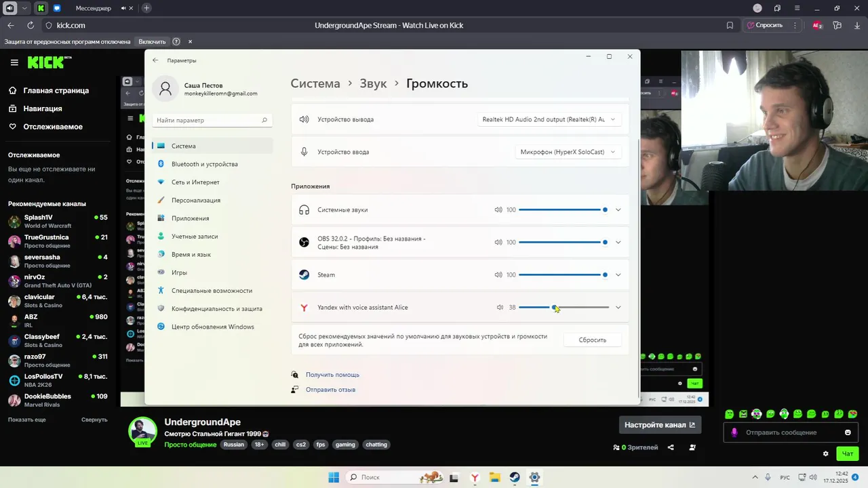
Task: Expand the OBS 32.0.2 row
Action: click(x=618, y=242)
